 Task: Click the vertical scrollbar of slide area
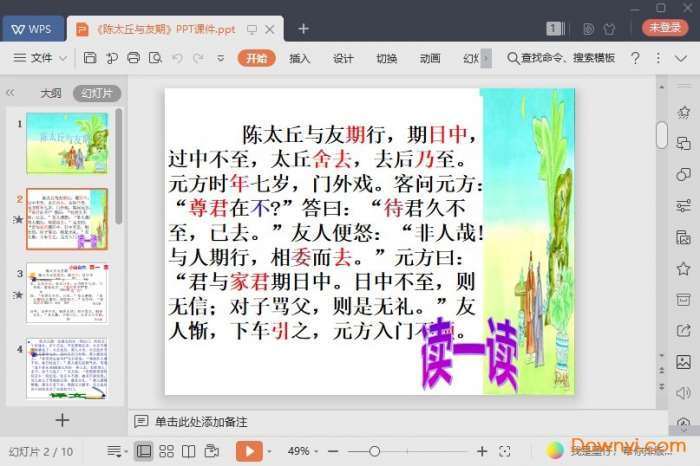662,135
